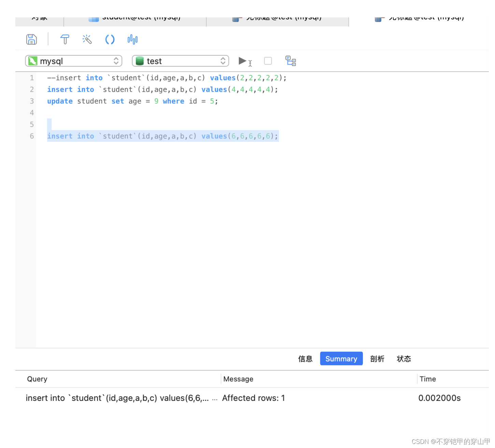Open the mysql connection dropdown
The image size is (495, 448).
pos(73,61)
